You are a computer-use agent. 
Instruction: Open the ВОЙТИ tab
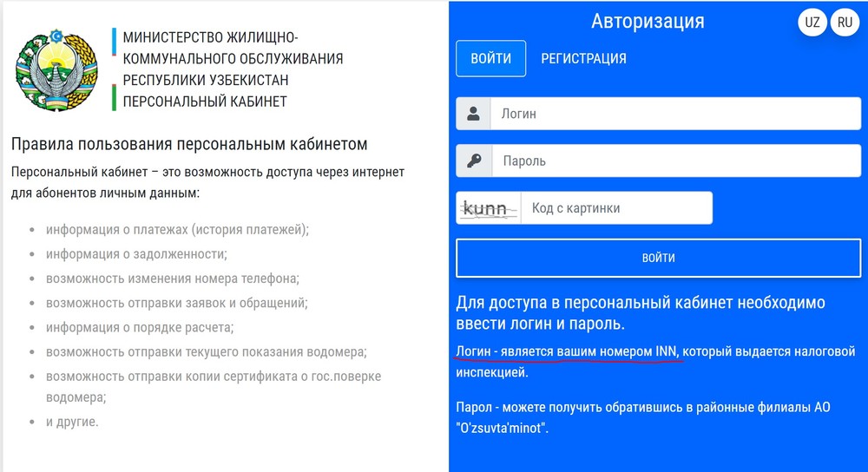coord(490,59)
